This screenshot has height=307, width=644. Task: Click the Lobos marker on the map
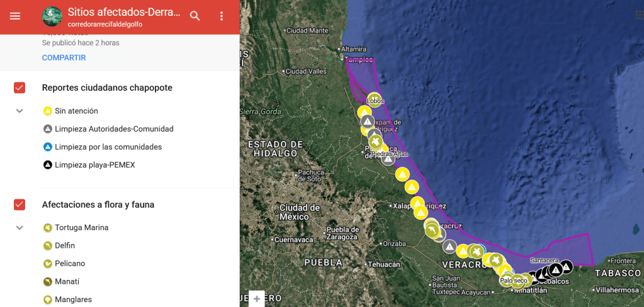(375, 99)
